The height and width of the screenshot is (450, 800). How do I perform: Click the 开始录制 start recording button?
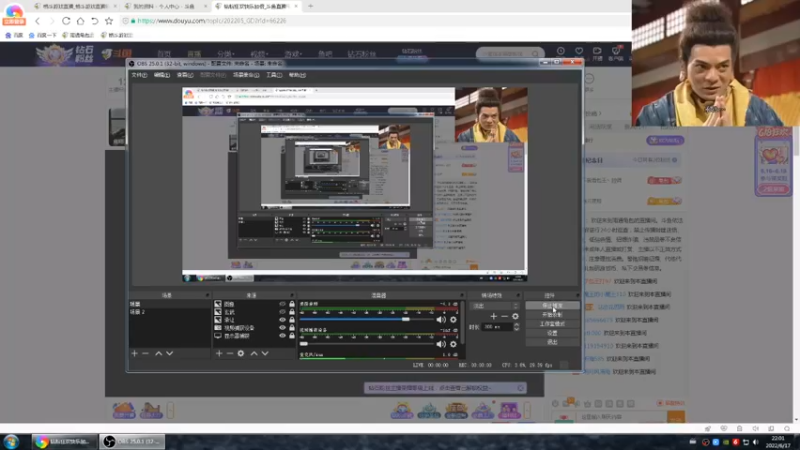click(x=552, y=315)
